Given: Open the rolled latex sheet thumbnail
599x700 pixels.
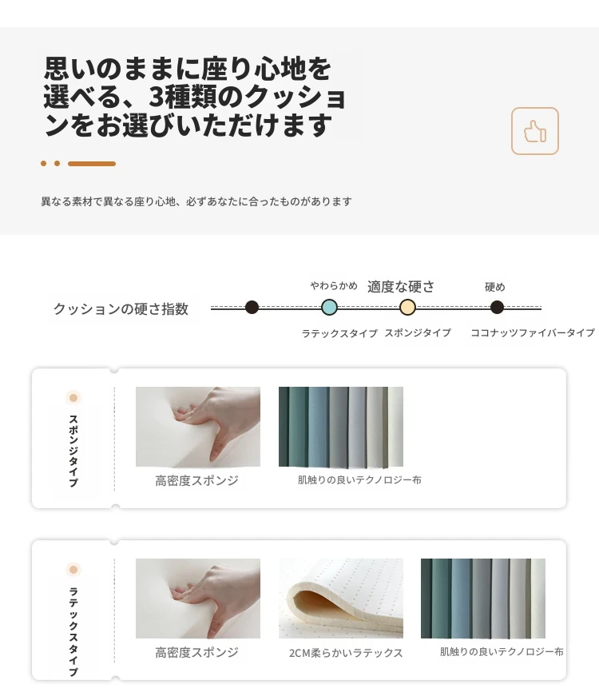Looking at the screenshot, I should point(341,599).
